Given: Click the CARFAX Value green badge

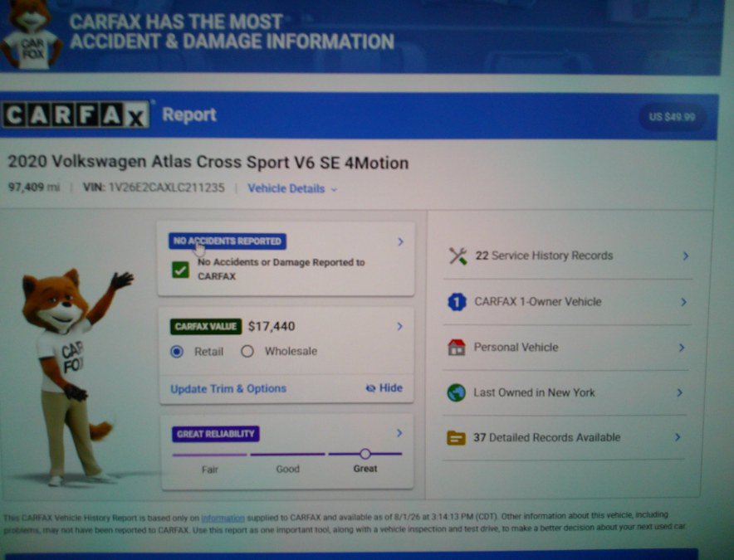Looking at the screenshot, I should [206, 327].
